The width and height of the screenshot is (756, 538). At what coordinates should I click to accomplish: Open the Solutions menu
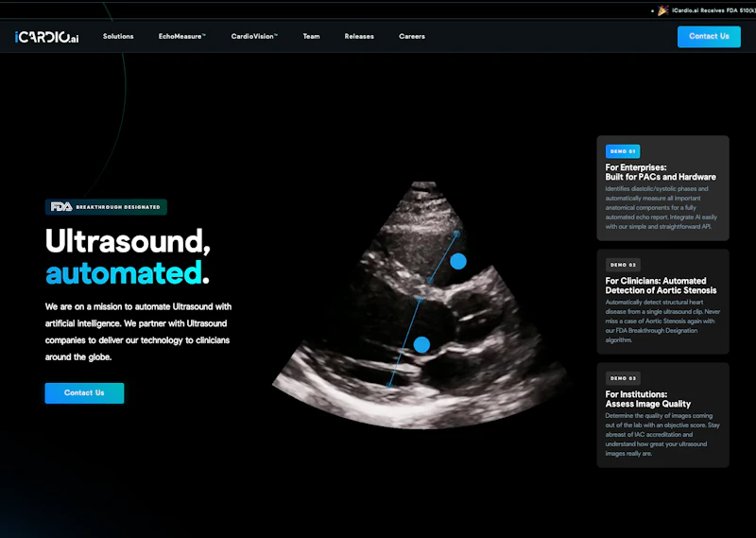[118, 36]
